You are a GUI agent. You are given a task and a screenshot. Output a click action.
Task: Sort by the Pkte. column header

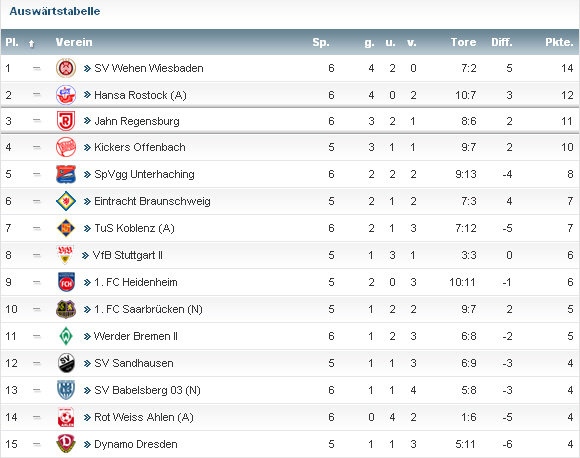tap(559, 42)
